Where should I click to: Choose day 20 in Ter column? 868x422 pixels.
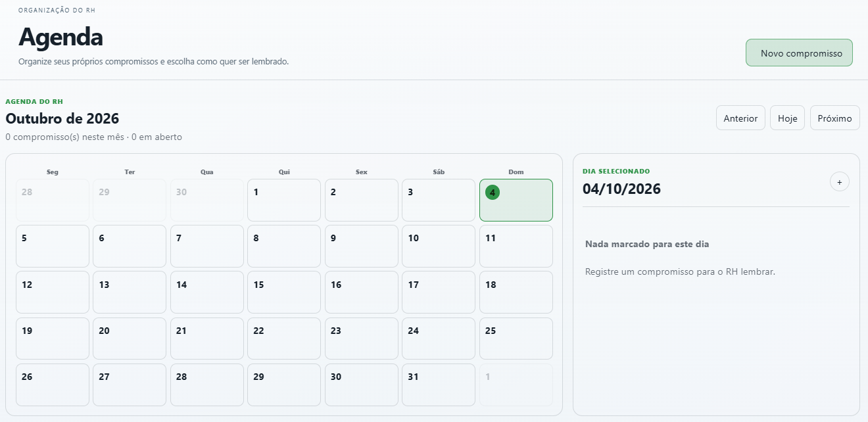[130, 339]
